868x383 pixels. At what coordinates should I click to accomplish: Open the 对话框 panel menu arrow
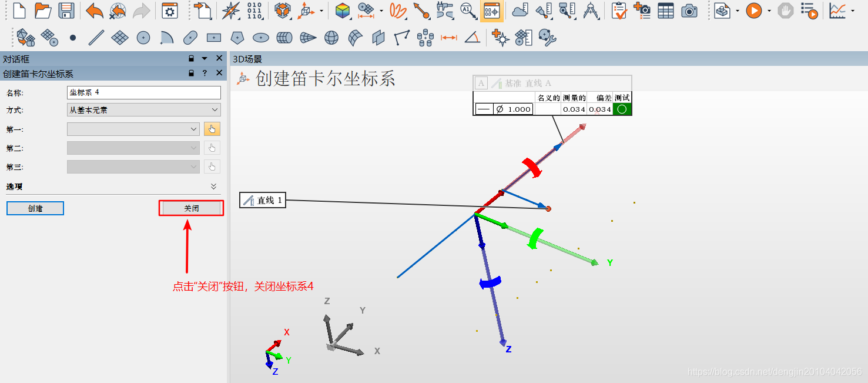(x=205, y=58)
